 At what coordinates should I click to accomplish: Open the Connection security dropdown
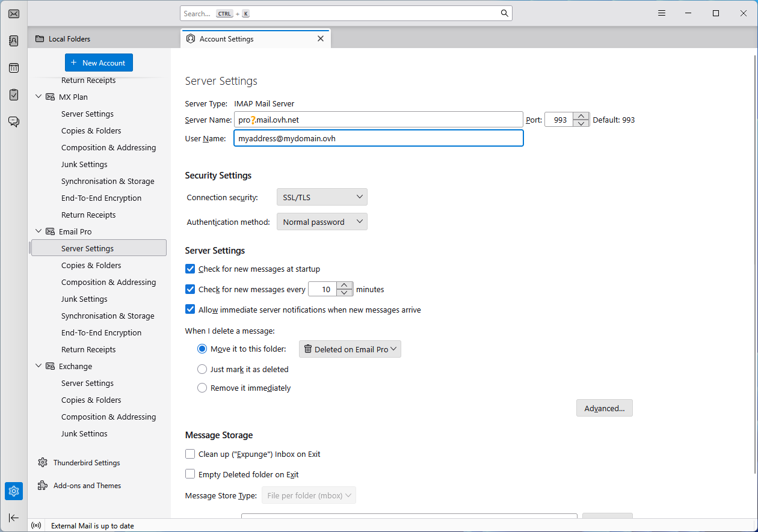[322, 197]
